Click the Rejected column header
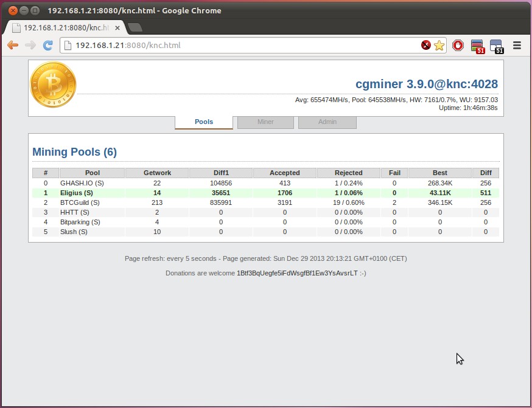Screen dimensions: 532x408 point(348,173)
